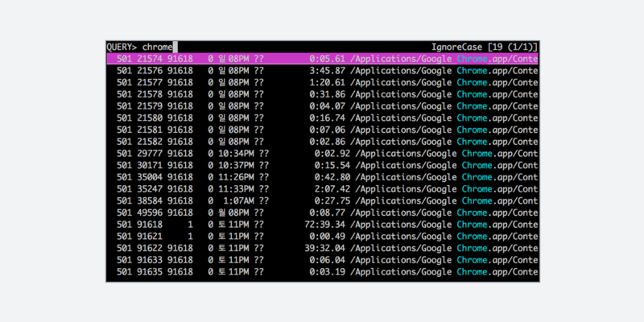644x322 pixels.
Task: Select process row with PID 91635
Action: tap(323, 272)
